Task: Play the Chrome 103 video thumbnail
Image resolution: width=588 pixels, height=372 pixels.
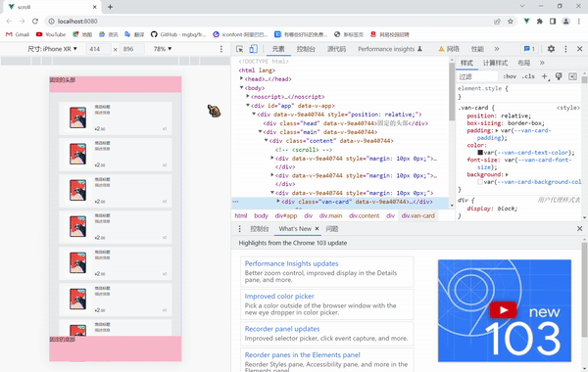Action: click(x=504, y=310)
